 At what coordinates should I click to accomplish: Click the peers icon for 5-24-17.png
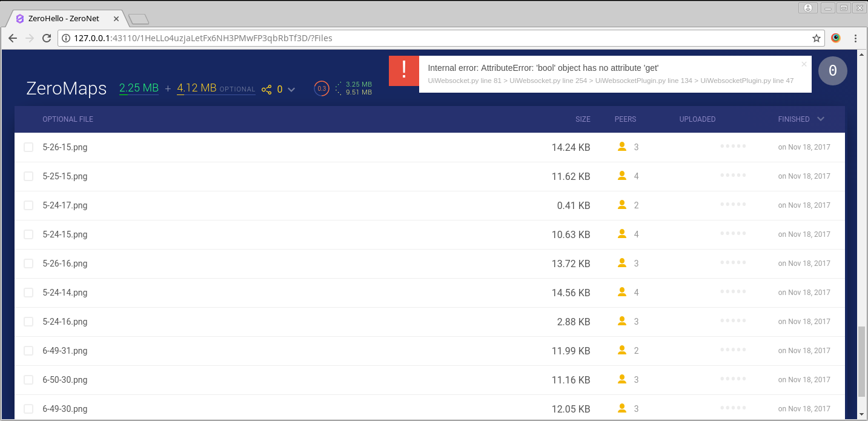(621, 205)
